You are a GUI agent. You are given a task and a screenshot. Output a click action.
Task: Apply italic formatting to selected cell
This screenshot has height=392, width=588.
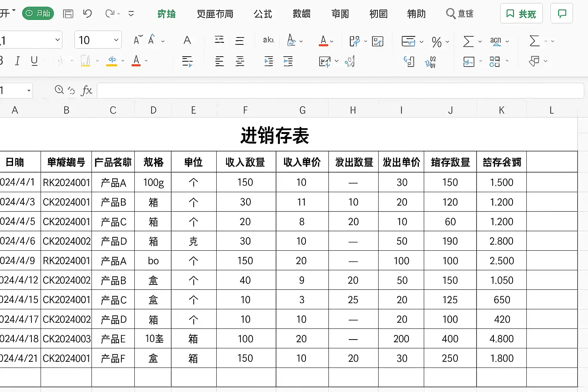pyautogui.click(x=17, y=61)
